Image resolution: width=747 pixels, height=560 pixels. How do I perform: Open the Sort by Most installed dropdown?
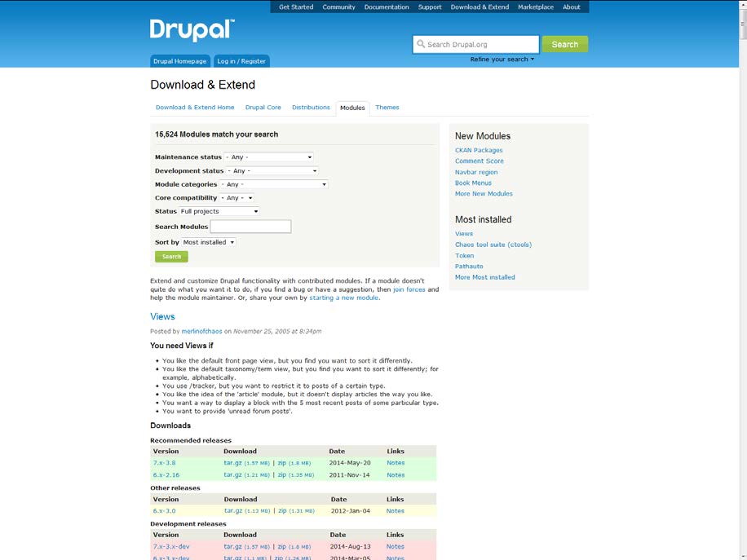point(209,242)
